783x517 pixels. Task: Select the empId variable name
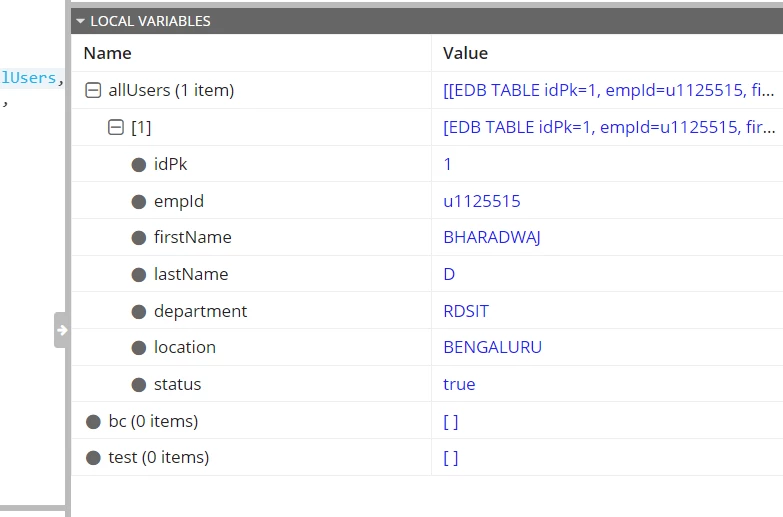coord(179,201)
